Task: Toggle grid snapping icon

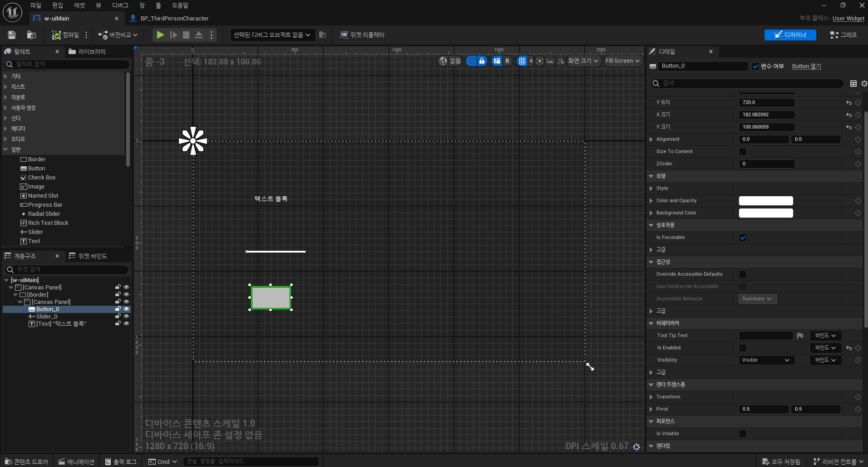Action: 522,61
